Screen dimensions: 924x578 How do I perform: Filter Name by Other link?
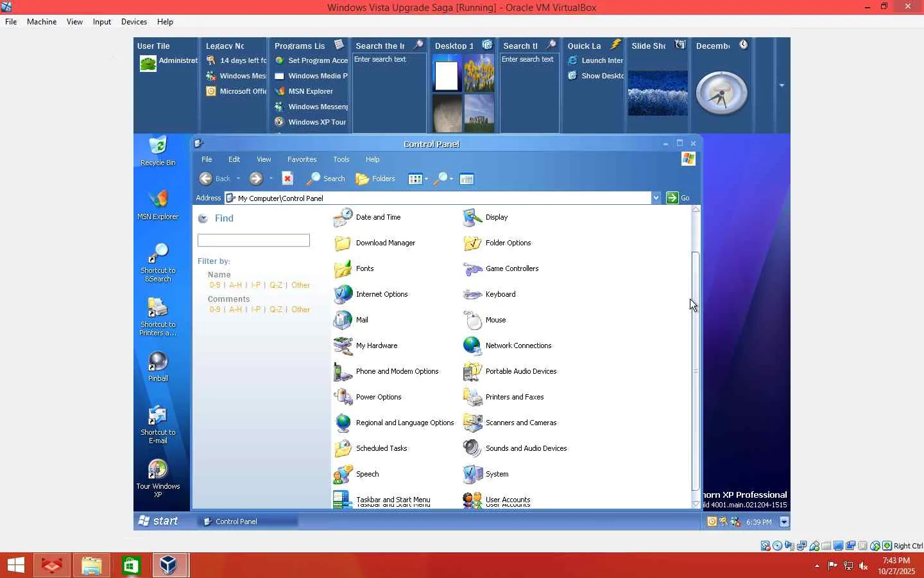[x=300, y=285]
